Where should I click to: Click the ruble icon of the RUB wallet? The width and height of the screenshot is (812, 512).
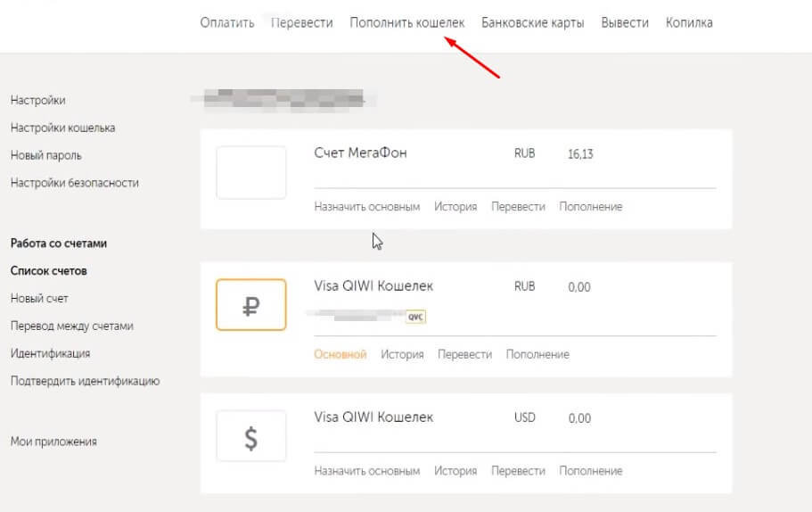click(251, 305)
